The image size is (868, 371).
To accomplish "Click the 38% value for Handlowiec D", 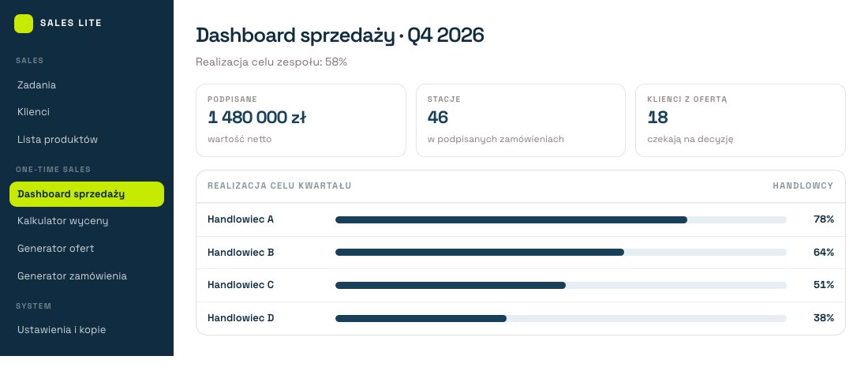I will [824, 318].
